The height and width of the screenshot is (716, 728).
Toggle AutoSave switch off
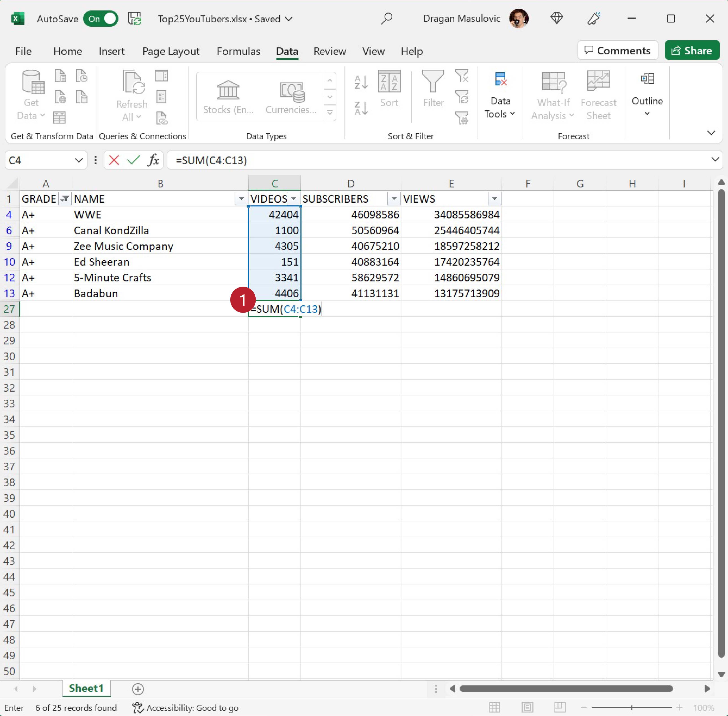(101, 18)
